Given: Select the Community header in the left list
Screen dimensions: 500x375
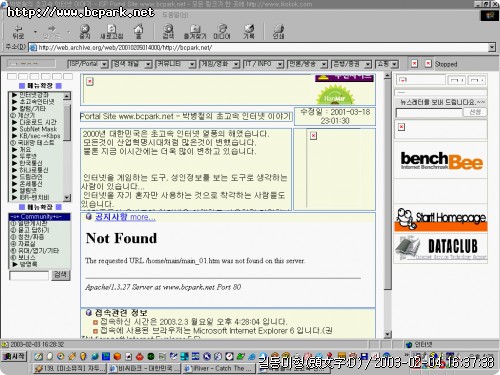Looking at the screenshot, I should pyautogui.click(x=39, y=217).
